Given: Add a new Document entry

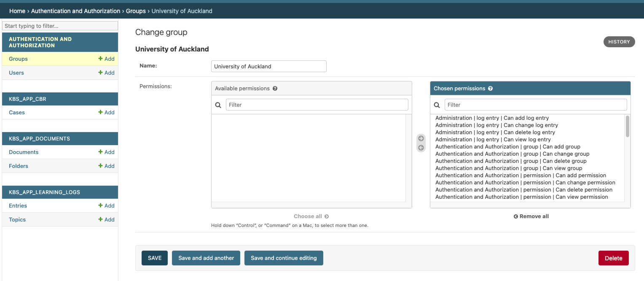Looking at the screenshot, I should pos(107,152).
